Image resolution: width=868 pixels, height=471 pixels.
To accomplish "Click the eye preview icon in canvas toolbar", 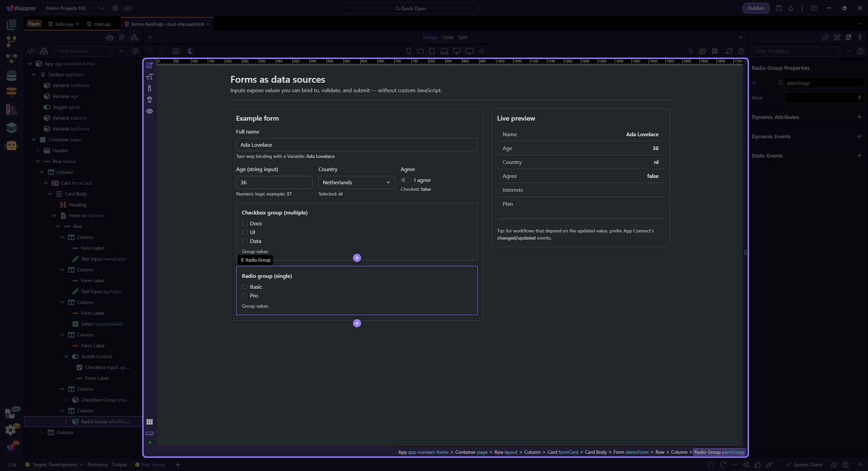I will 150,111.
